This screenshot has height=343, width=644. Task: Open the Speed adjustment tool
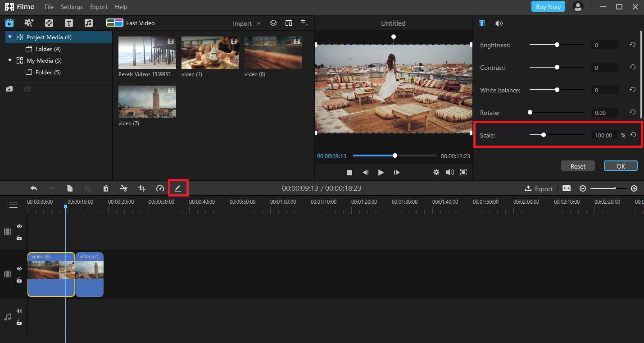click(x=160, y=188)
